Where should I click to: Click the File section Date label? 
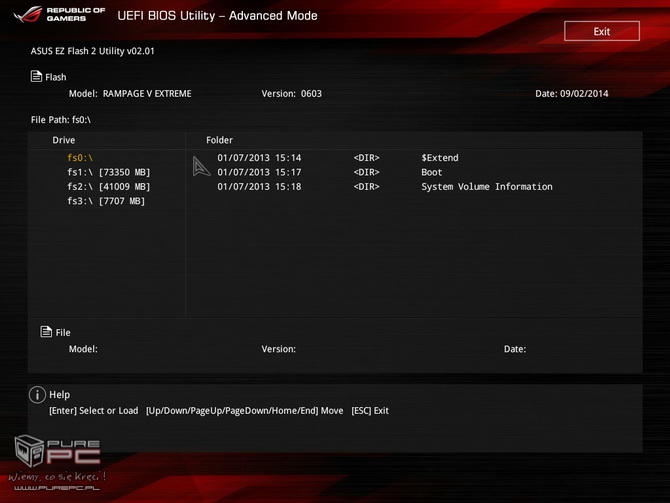515,349
